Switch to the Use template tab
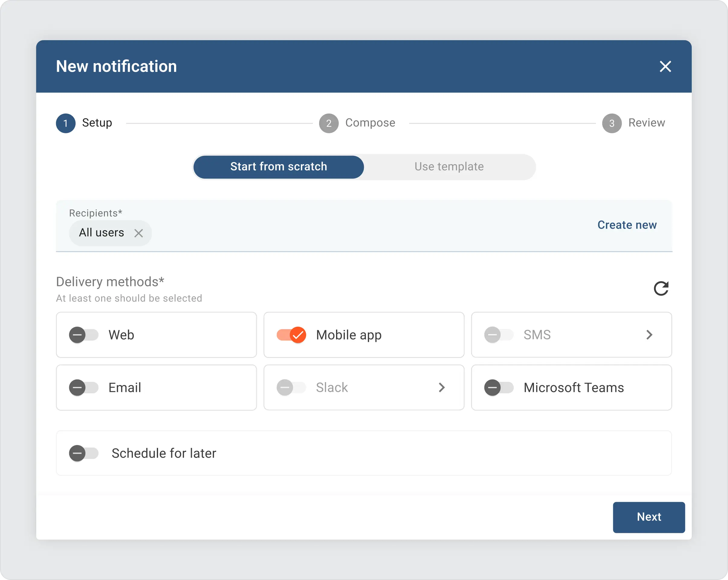Viewport: 728px width, 580px height. (x=449, y=166)
